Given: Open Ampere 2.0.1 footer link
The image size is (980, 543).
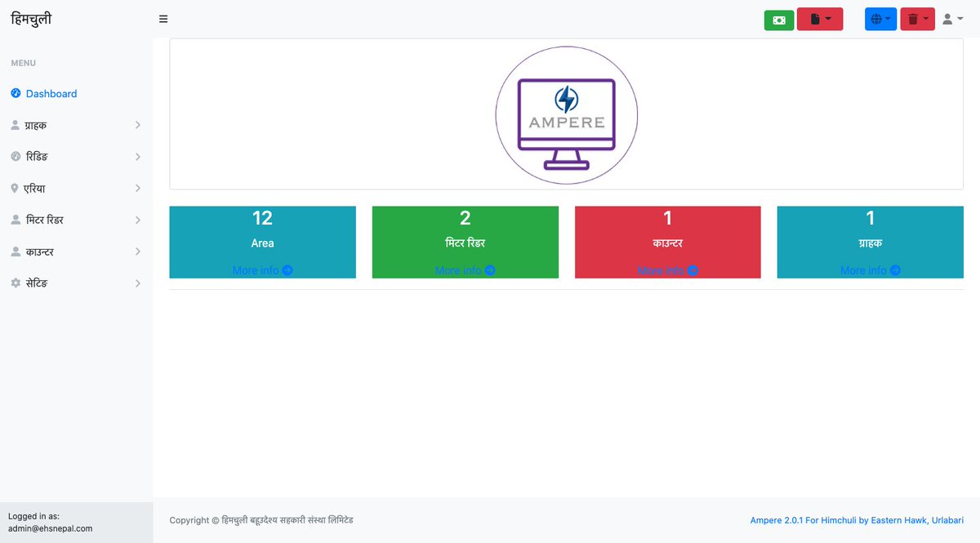Looking at the screenshot, I should pos(857,520).
